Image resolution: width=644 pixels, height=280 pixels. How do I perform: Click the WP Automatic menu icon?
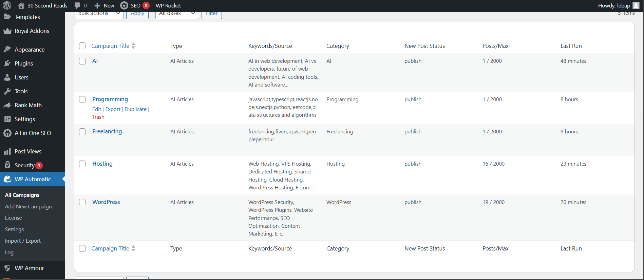(7, 179)
